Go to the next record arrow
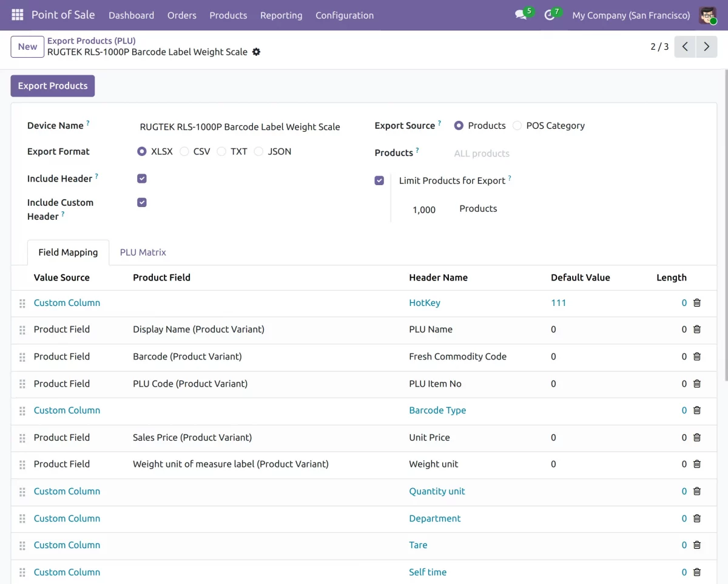Screen dimensions: 728x584 coord(707,47)
